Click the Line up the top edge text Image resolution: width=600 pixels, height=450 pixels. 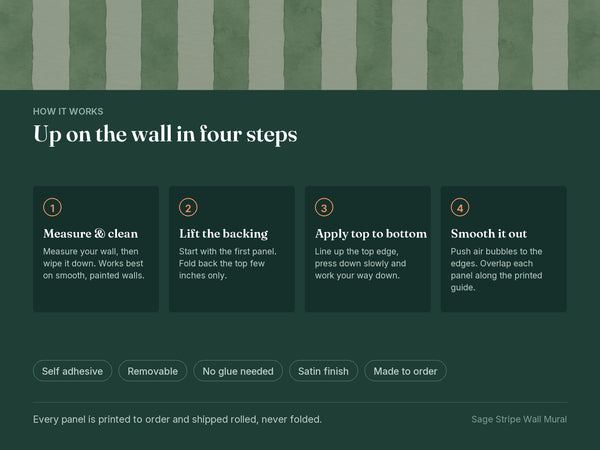coord(360,263)
